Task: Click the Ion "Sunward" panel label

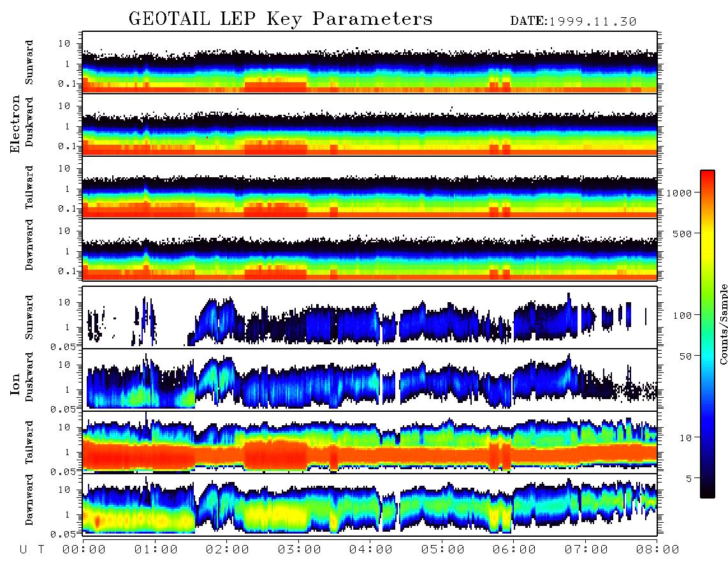Action: (29, 317)
